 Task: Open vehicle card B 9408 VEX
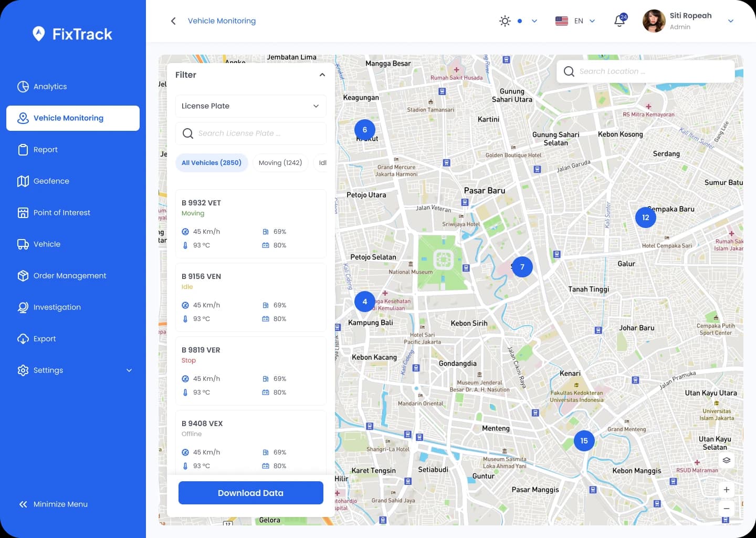(251, 442)
